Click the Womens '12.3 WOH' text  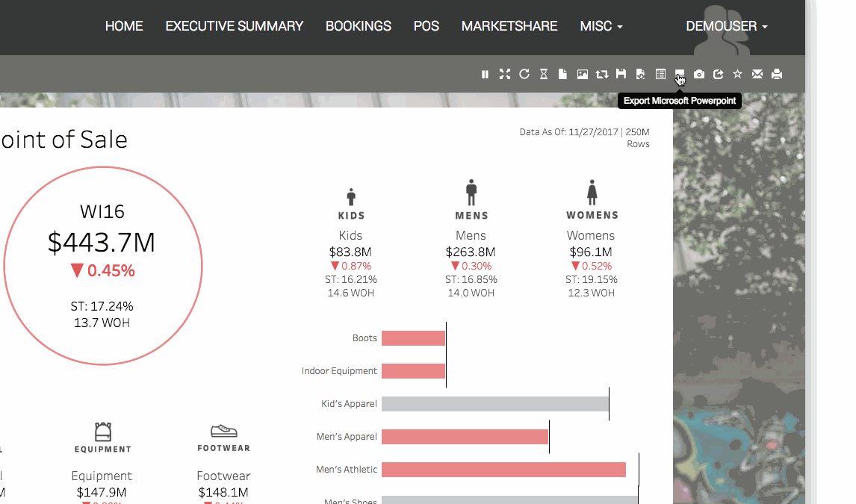click(592, 293)
